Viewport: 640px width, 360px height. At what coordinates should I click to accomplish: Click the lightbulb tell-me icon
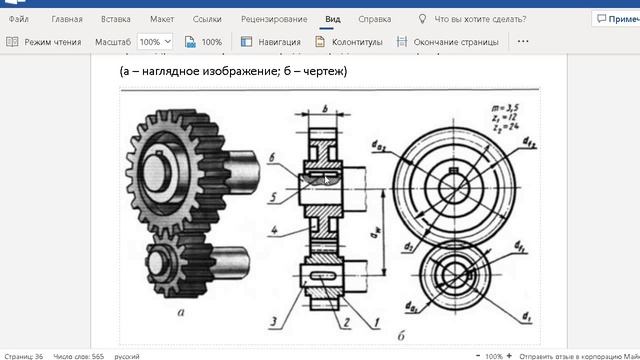click(x=422, y=19)
